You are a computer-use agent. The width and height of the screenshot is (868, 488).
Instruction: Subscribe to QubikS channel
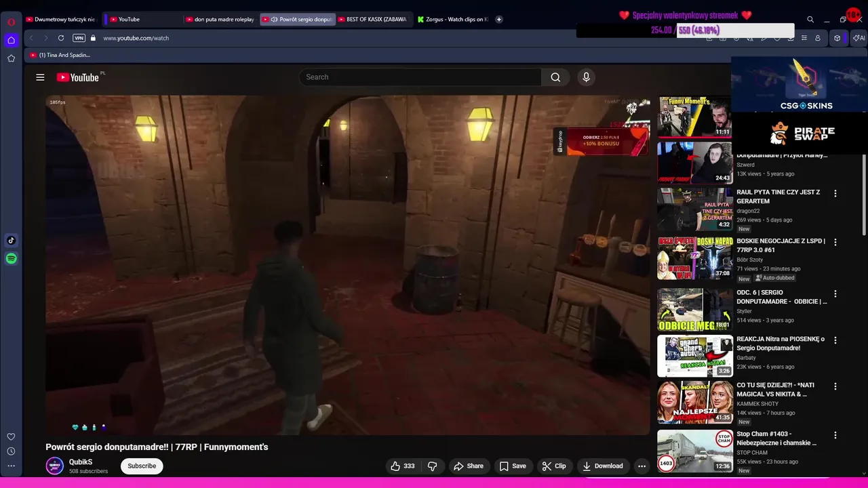142,466
